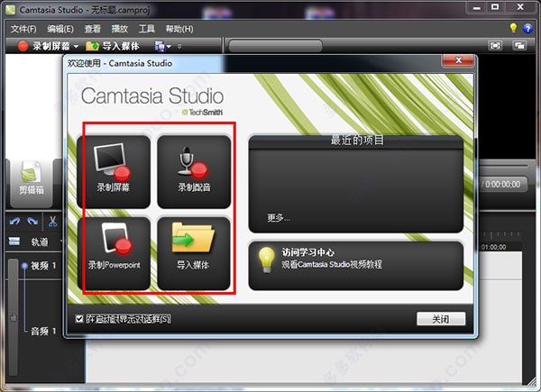Click the redo arrow in timeline toolbar

32,222
